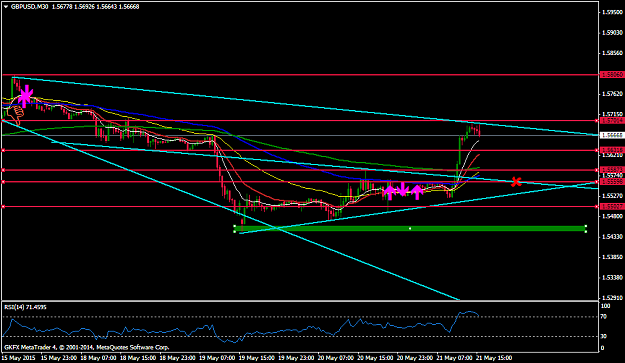This screenshot has width=625, height=363.
Task: Select the orange thumbs-down icon on the chart
Action: 15,115
